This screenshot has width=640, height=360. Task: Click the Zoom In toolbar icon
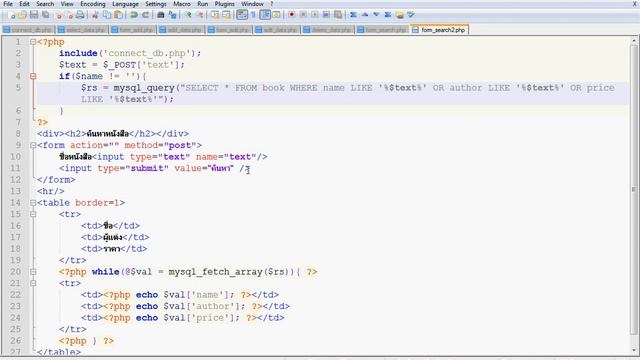(188, 15)
